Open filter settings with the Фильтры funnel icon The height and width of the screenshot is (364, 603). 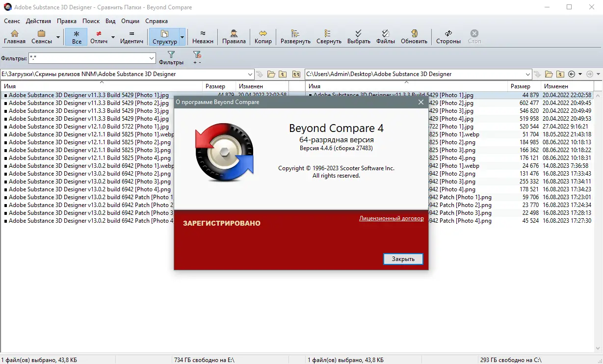tap(171, 56)
